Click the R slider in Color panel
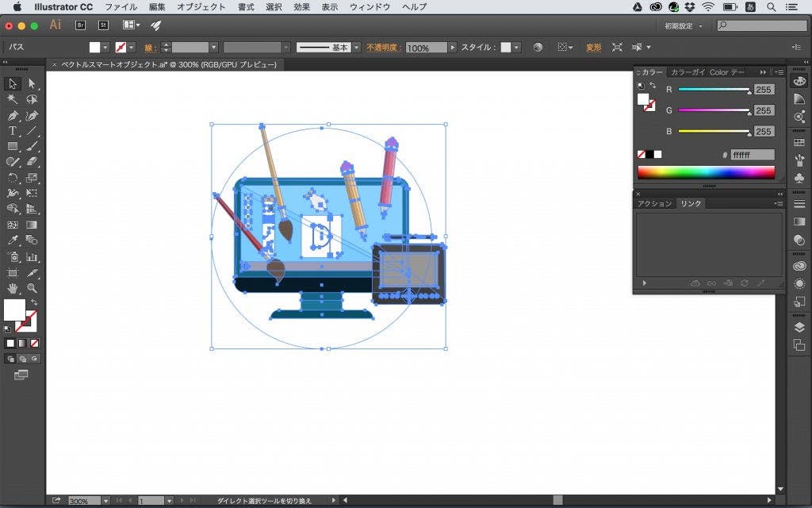Image resolution: width=812 pixels, height=508 pixels. click(714, 90)
